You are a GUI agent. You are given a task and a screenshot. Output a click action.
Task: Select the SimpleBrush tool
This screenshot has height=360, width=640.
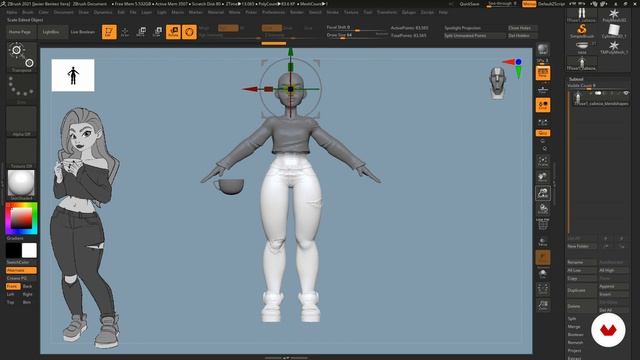pos(582,31)
